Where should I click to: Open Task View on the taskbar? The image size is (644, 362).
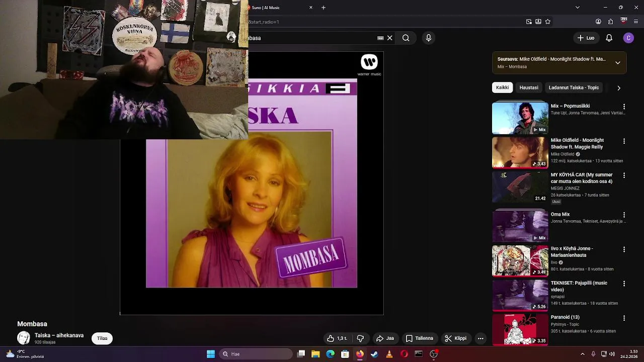pyautogui.click(x=301, y=354)
